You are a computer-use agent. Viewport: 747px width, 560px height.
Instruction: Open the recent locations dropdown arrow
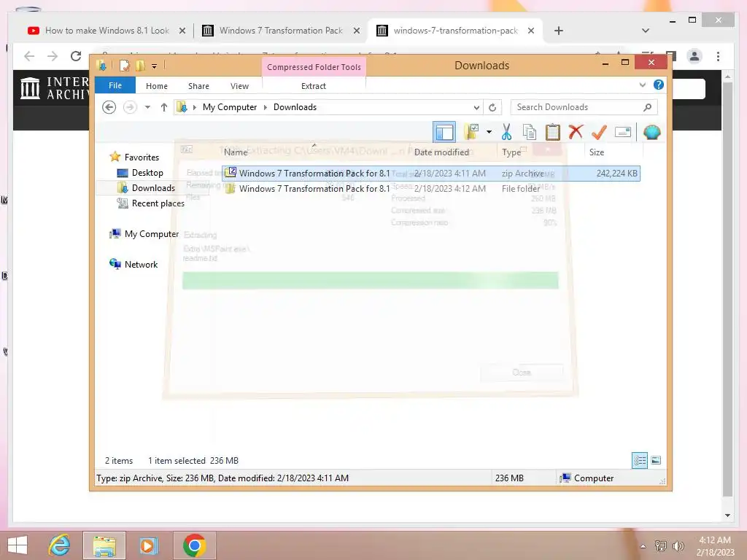147,107
